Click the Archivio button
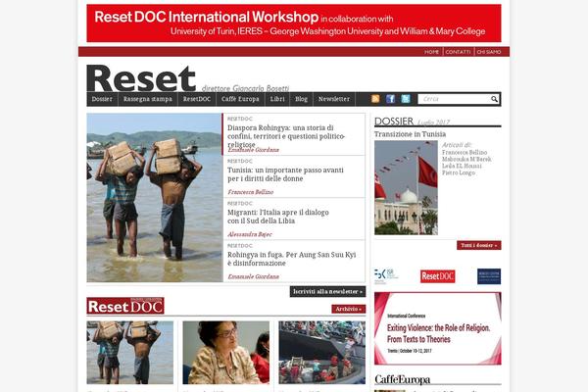 click(x=348, y=309)
